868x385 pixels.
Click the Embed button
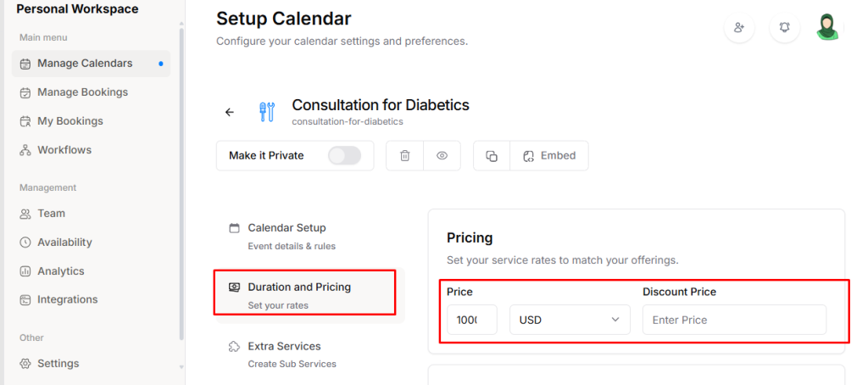pyautogui.click(x=549, y=156)
